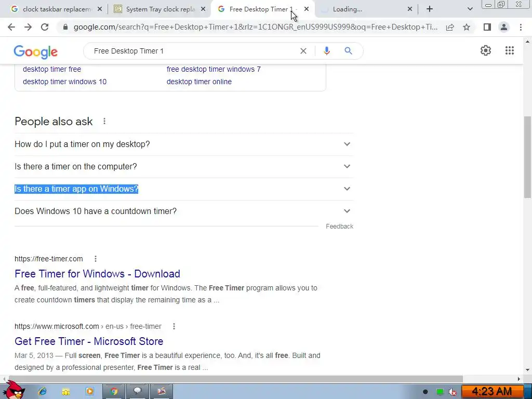
Task: Open the Chrome three-dot menu
Action: tap(521, 27)
